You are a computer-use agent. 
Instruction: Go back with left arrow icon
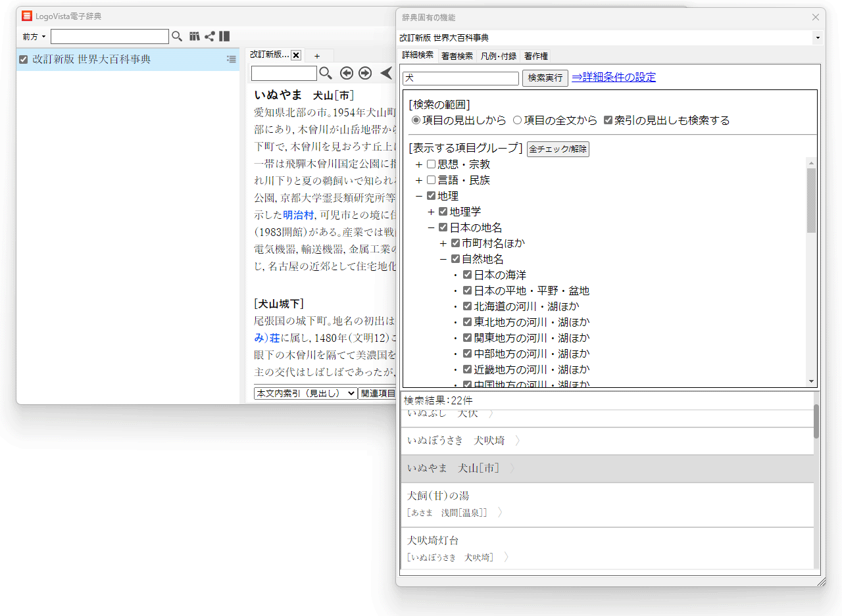tap(347, 73)
